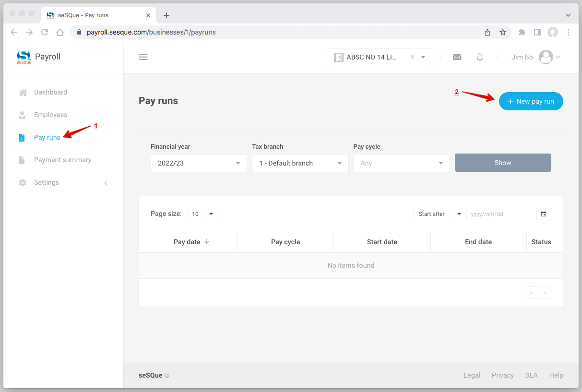Viewport: 582px width, 392px height.
Task: Click the New pay run button
Action: [531, 101]
